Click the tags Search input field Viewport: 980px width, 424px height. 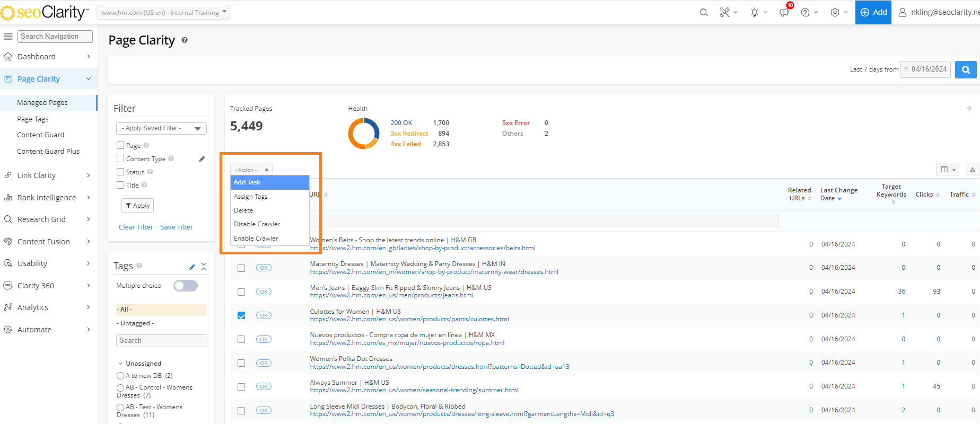pyautogui.click(x=161, y=341)
